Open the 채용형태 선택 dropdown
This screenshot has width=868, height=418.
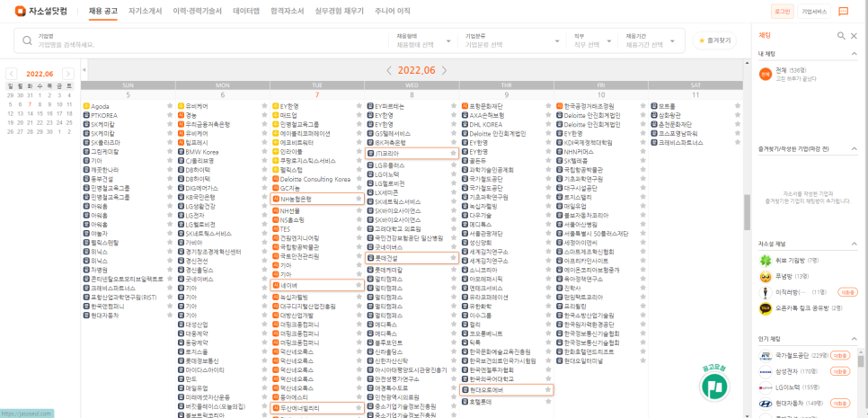pos(424,41)
